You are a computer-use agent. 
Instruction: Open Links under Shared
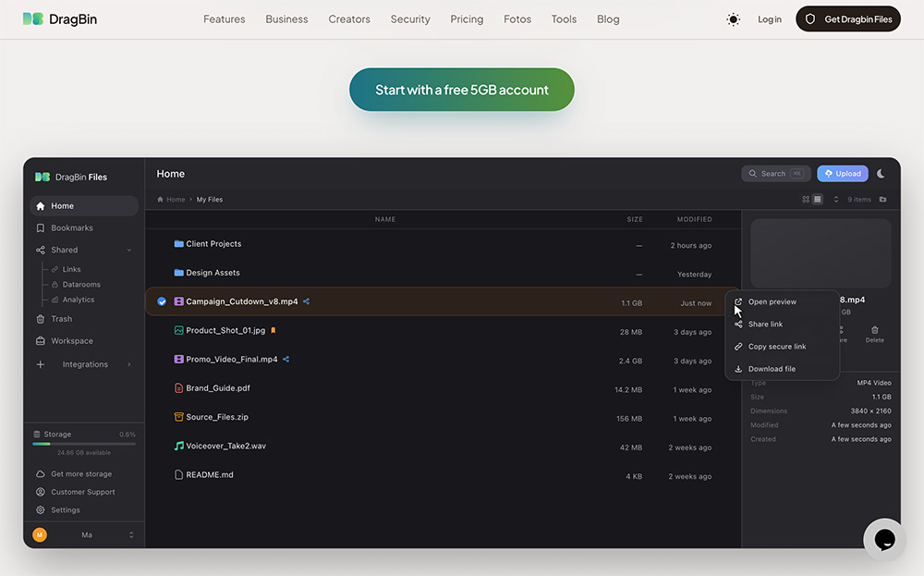(x=71, y=269)
